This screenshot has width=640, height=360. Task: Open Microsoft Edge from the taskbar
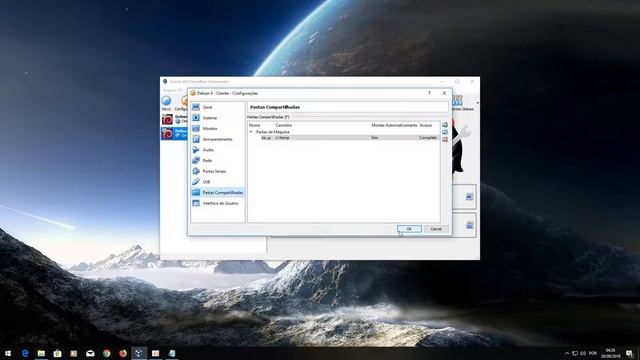tap(25, 353)
